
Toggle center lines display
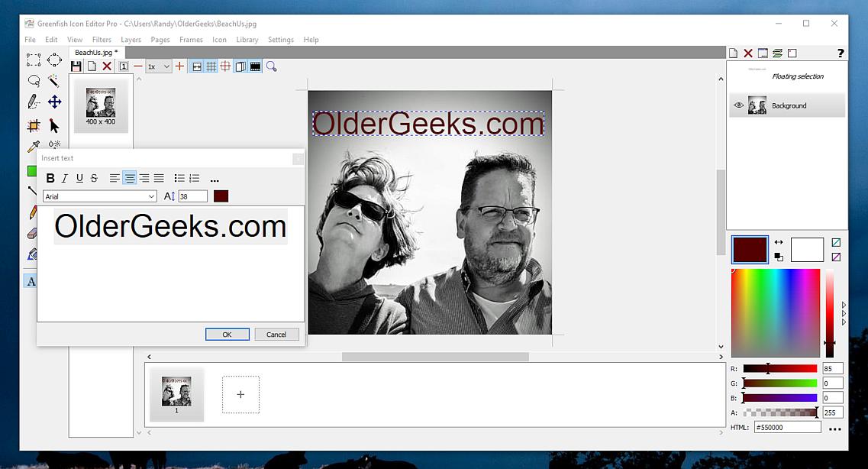pyautogui.click(x=226, y=66)
